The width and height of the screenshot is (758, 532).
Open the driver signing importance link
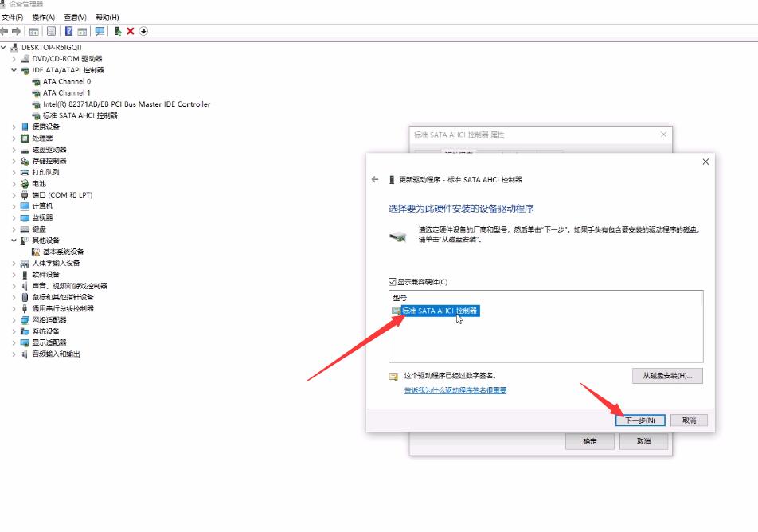pyautogui.click(x=455, y=390)
